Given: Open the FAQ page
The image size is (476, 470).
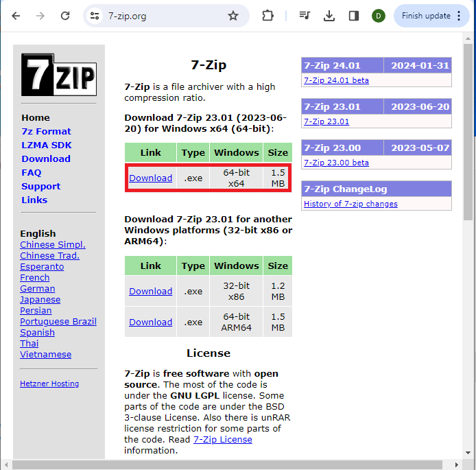Looking at the screenshot, I should (32, 173).
